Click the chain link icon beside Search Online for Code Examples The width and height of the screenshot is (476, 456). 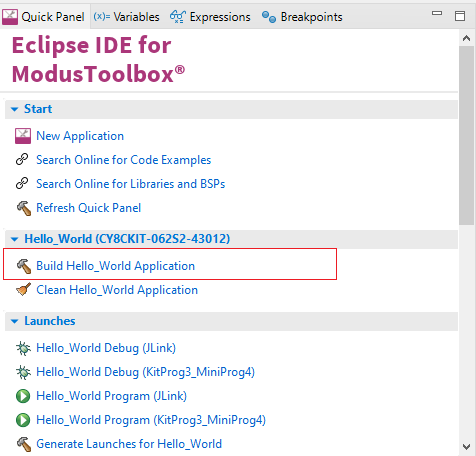pyautogui.click(x=22, y=160)
